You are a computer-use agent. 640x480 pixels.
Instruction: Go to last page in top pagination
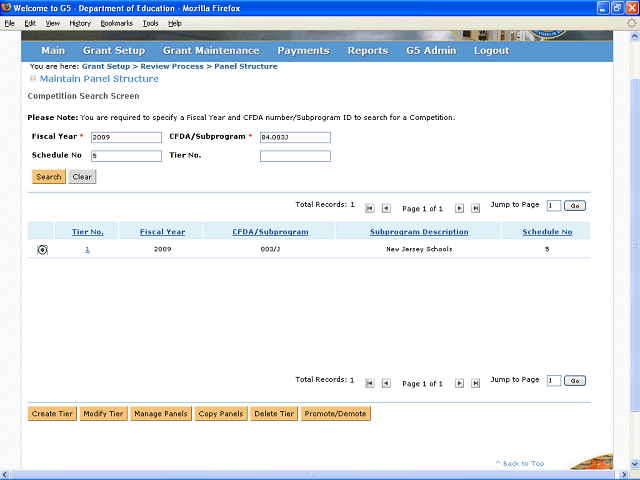pyautogui.click(x=476, y=209)
